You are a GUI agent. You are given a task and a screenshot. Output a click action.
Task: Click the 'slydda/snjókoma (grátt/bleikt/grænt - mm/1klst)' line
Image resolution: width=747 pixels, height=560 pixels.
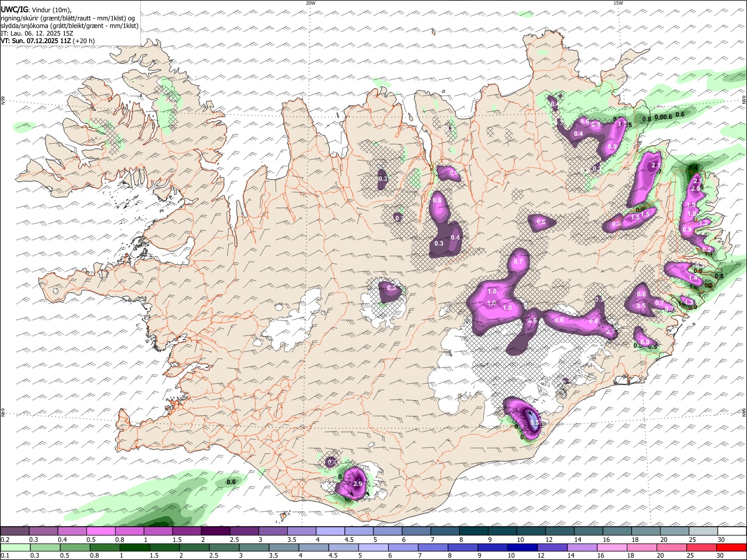[69, 26]
